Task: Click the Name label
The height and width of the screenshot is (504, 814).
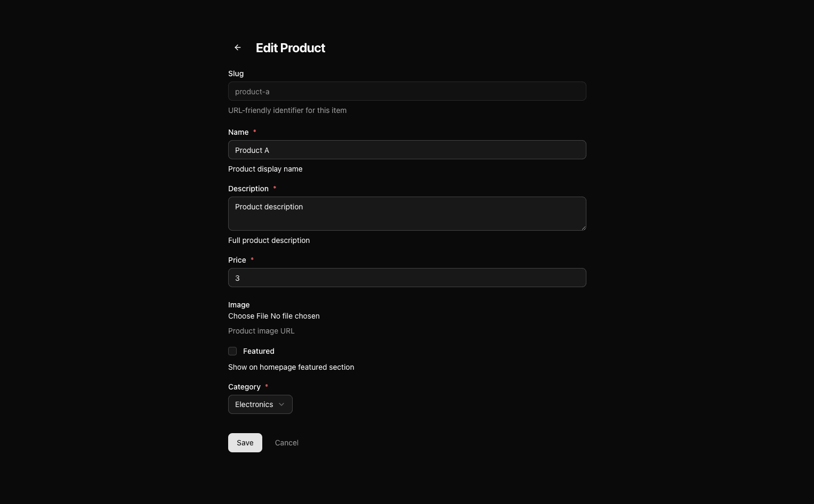Action: (238, 132)
